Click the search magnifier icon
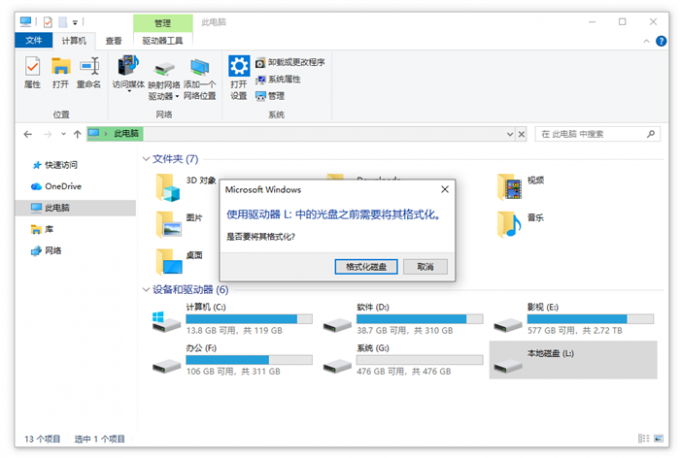Image resolution: width=680 pixels, height=458 pixels. (651, 134)
